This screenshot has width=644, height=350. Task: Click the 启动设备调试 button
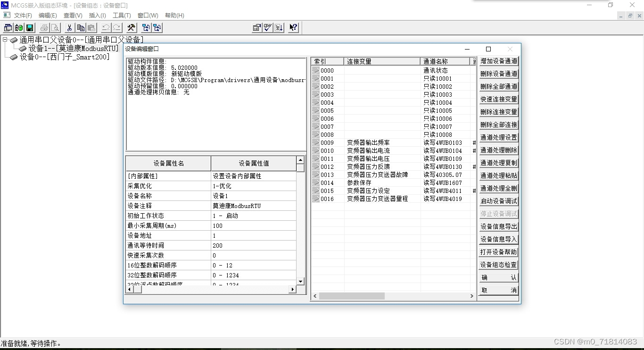(499, 201)
